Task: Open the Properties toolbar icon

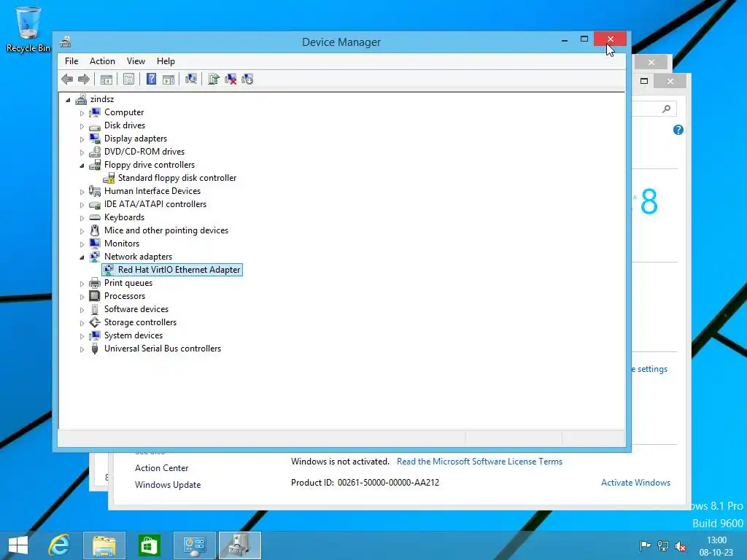Action: coord(128,79)
